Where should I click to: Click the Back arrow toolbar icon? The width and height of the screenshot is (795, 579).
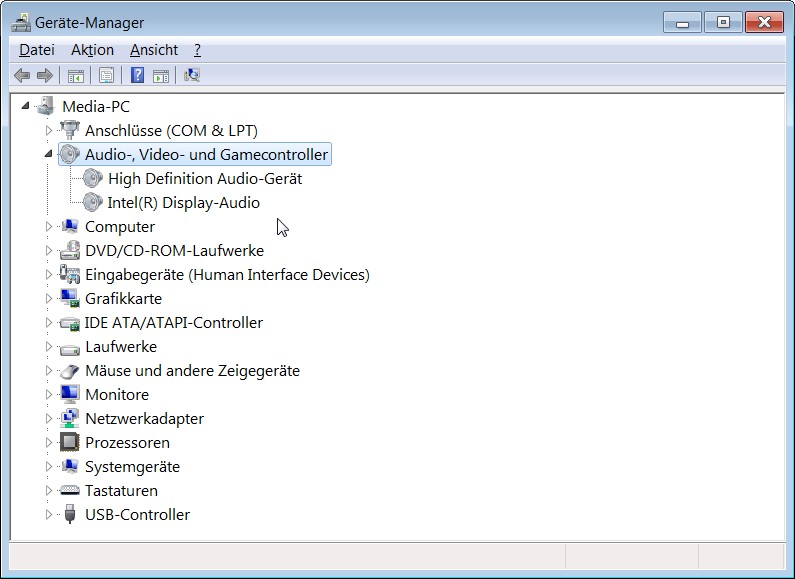(22, 76)
